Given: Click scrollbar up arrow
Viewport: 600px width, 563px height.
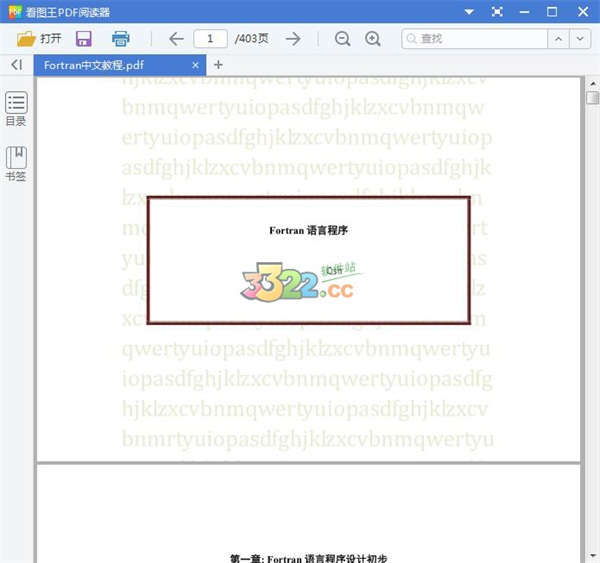Looking at the screenshot, I should click(593, 83).
